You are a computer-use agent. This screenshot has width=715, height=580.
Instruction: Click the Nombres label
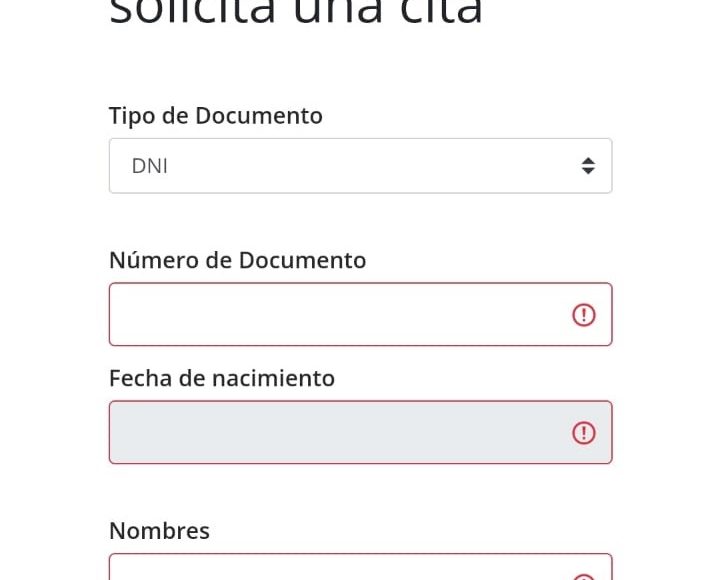click(x=160, y=531)
